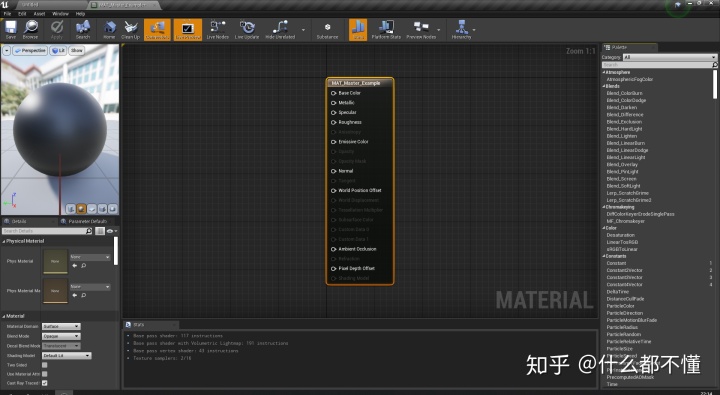Click the World Position Offset pin
720x395 pixels.
[x=334, y=190]
